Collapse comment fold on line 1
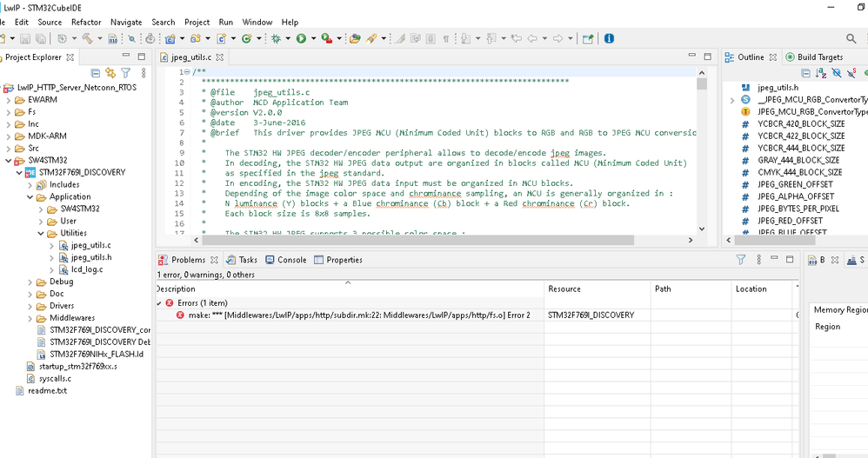Image resolution: width=868 pixels, height=458 pixels. (186, 72)
